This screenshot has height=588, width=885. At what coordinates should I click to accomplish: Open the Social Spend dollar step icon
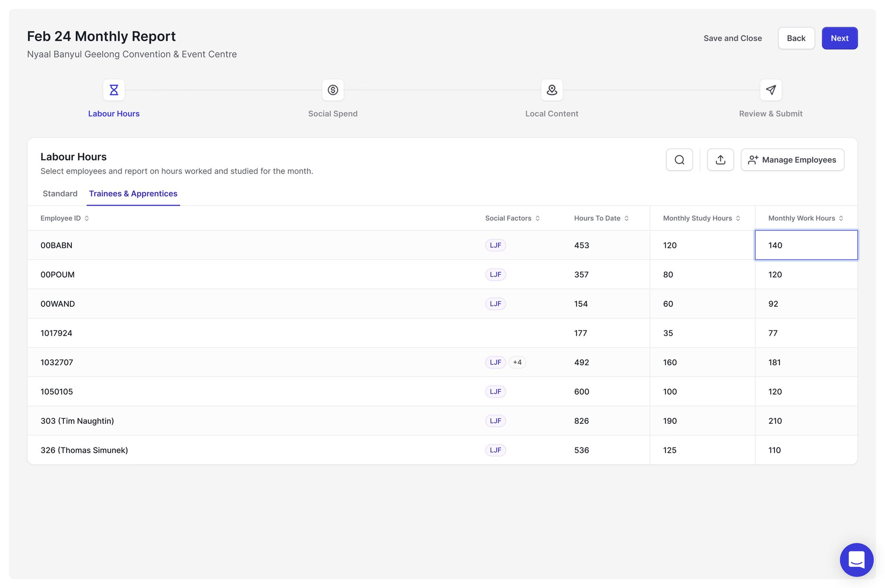coord(333,90)
